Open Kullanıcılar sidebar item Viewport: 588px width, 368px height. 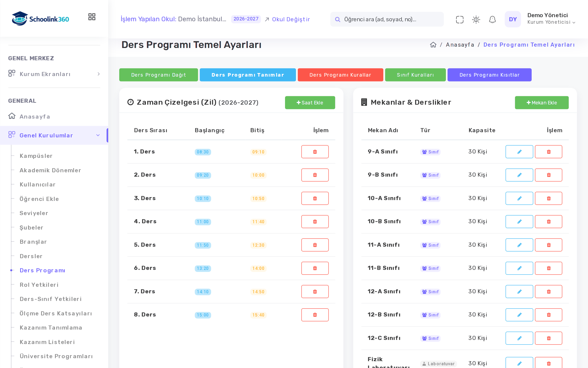(x=38, y=185)
